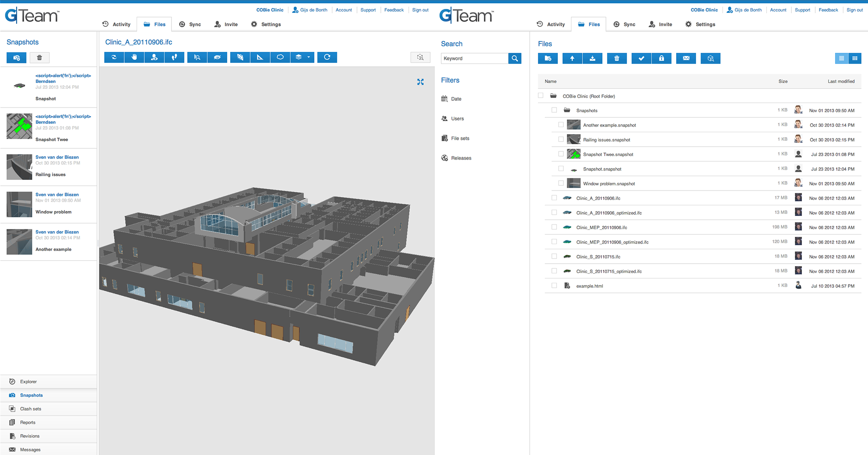Expand the Releases filter
This screenshot has width=868, height=455.
coord(461,158)
